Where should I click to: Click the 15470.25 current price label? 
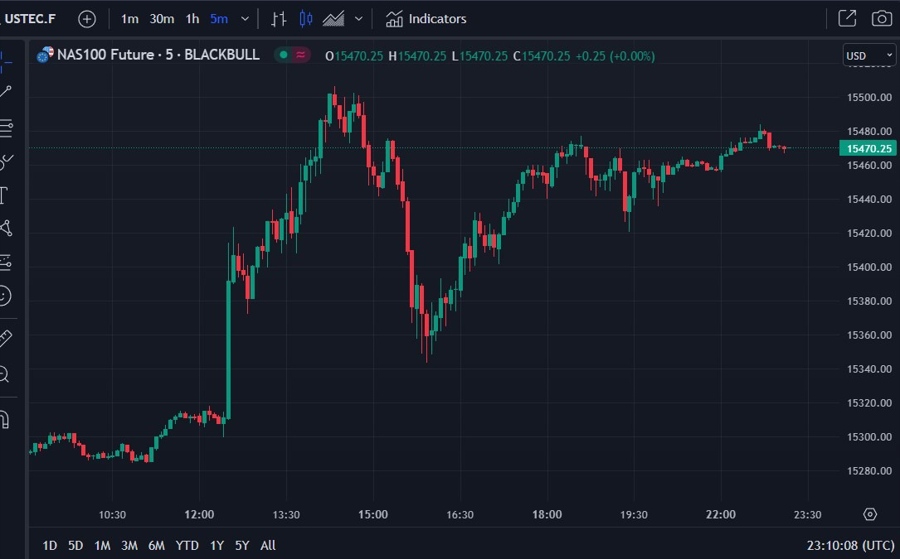pyautogui.click(x=868, y=149)
